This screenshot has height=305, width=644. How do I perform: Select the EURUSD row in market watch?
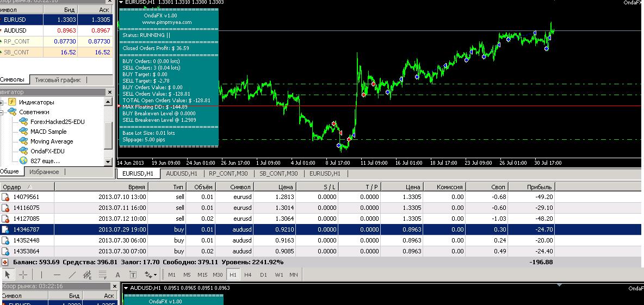click(x=56, y=19)
